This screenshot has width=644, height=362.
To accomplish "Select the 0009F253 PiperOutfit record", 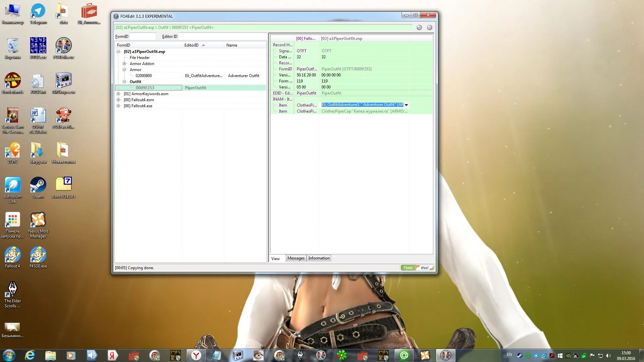I will pos(191,88).
